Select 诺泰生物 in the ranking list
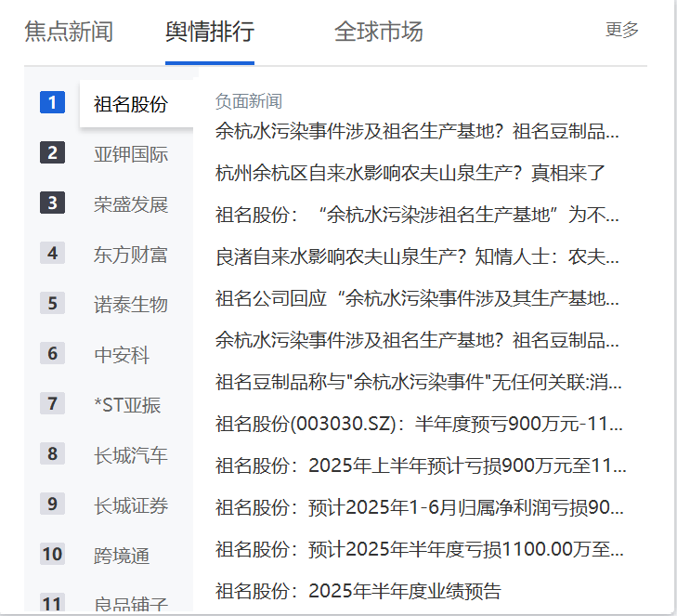677x616 pixels. click(131, 305)
